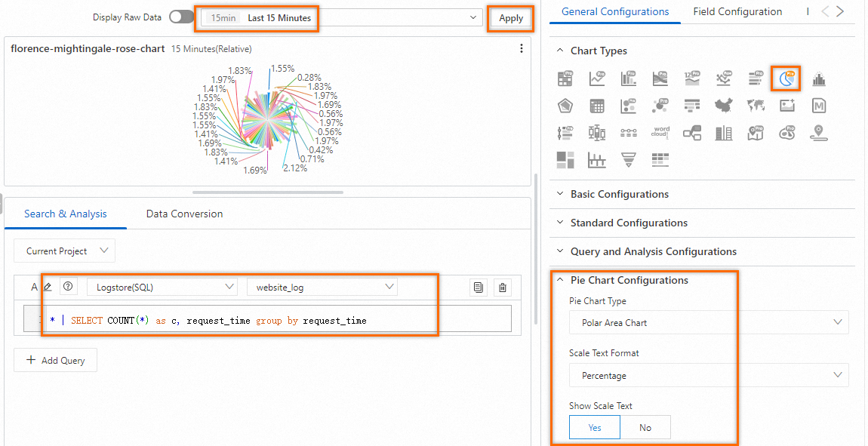This screenshot has width=868, height=446.
Task: Select the Table Pro chart type icon
Action: [x=565, y=78]
